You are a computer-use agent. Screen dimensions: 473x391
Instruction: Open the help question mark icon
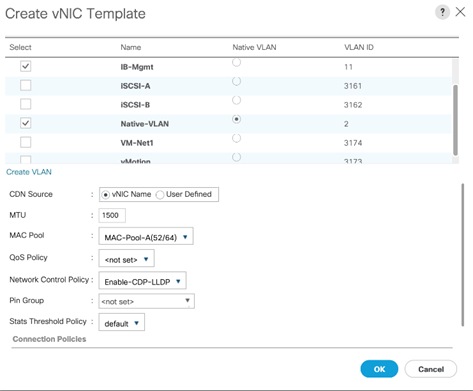pyautogui.click(x=442, y=12)
